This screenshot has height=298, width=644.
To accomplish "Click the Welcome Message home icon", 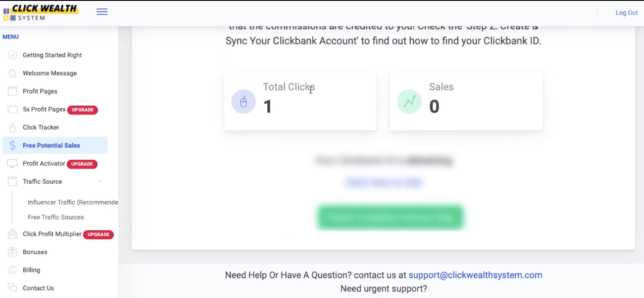I will [x=12, y=73].
